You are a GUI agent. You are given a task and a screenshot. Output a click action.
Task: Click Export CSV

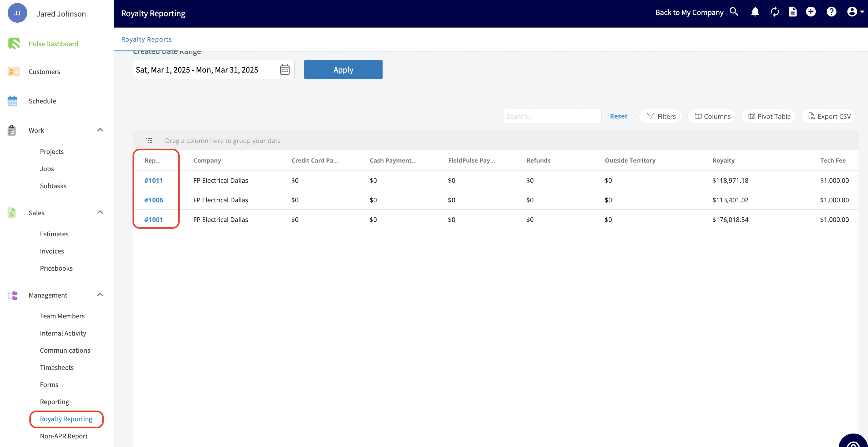[828, 116]
